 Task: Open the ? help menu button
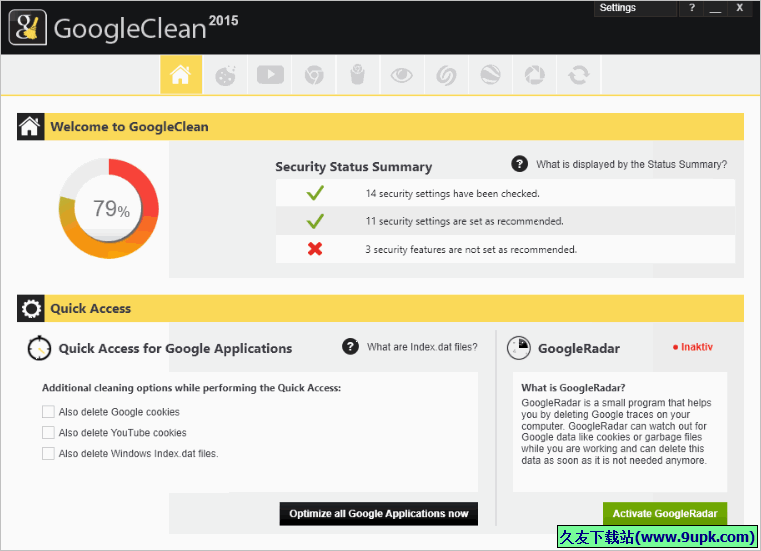(692, 8)
